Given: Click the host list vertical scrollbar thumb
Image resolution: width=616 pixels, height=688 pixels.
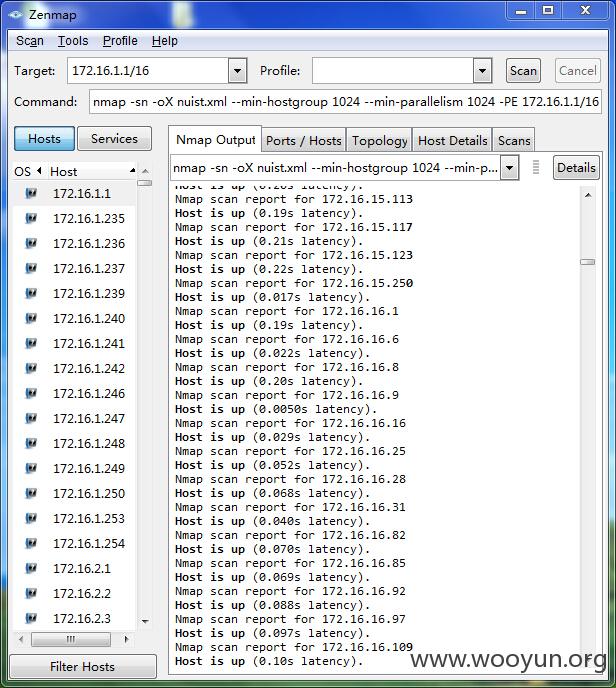Looking at the screenshot, I should [145, 183].
